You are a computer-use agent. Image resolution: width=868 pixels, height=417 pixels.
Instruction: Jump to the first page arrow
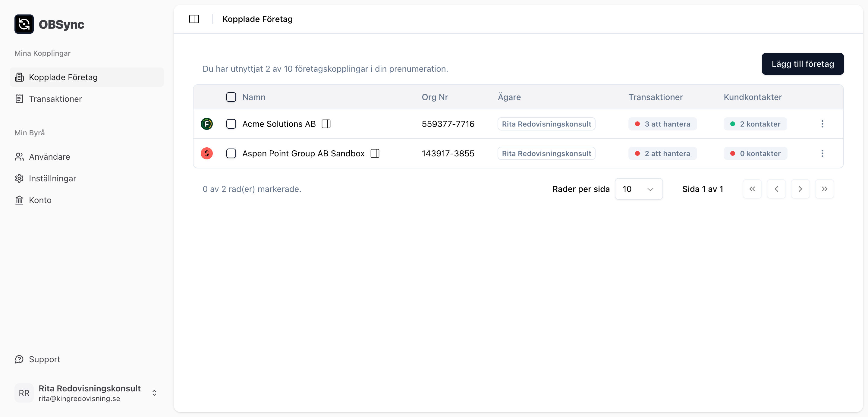[x=752, y=189]
